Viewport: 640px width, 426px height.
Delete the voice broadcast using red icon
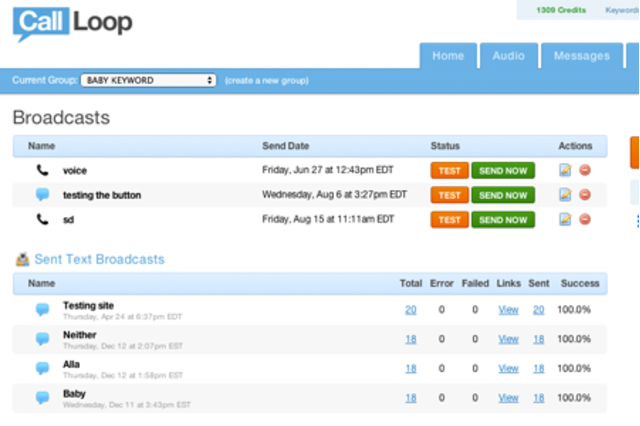(585, 170)
